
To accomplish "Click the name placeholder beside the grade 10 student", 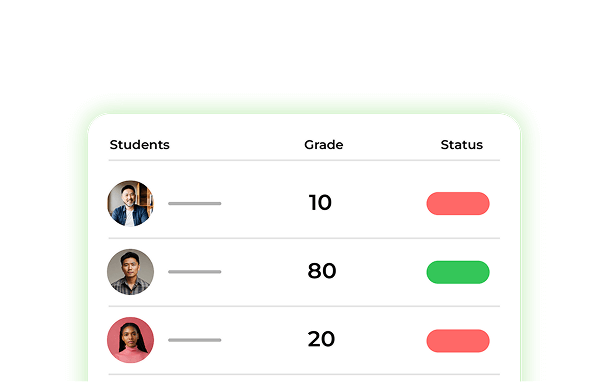I will [x=195, y=204].
